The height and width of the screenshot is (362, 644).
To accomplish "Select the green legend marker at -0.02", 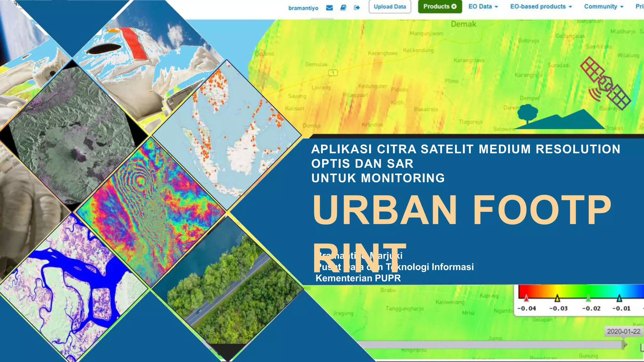I will pyautogui.click(x=588, y=298).
